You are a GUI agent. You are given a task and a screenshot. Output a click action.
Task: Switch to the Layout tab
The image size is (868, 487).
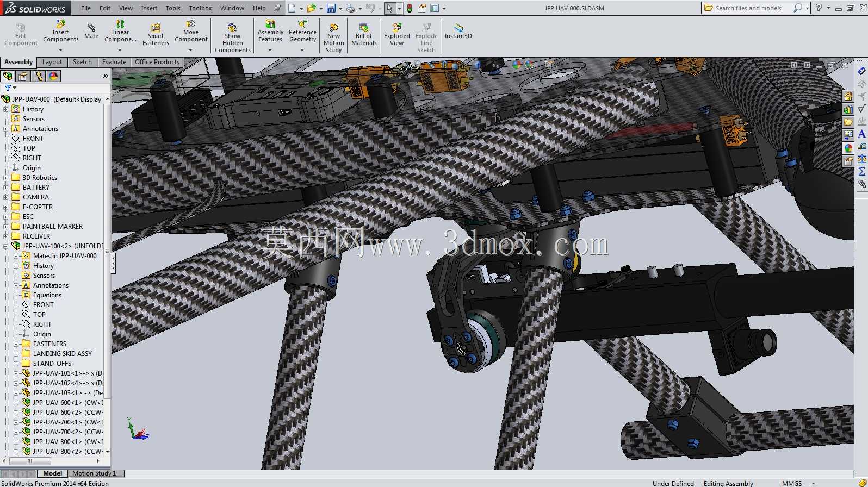(x=52, y=62)
